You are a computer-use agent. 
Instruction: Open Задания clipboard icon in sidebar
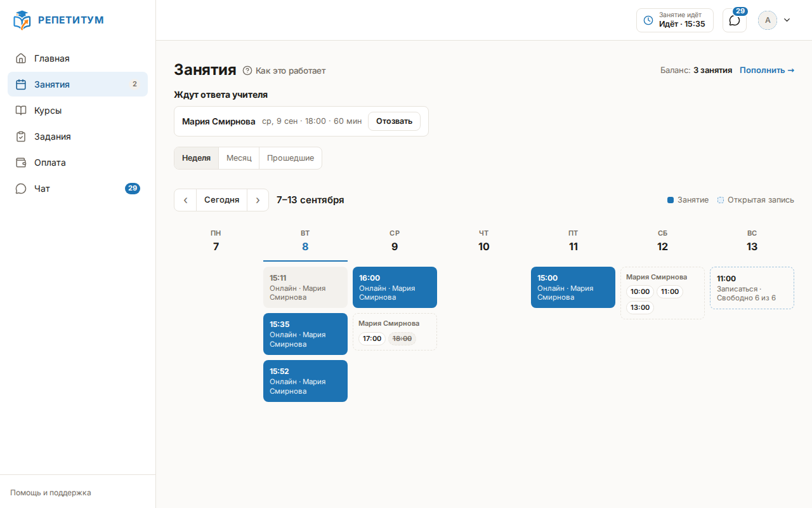[21, 137]
